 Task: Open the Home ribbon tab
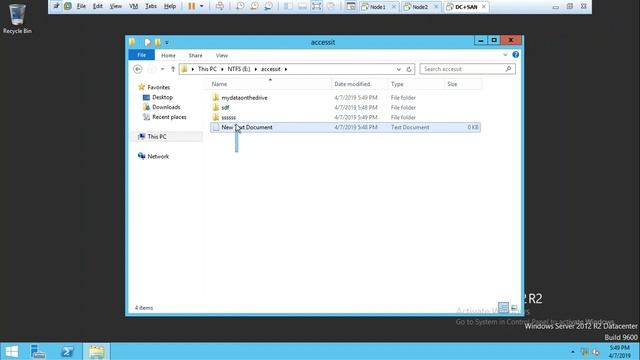(x=168, y=55)
